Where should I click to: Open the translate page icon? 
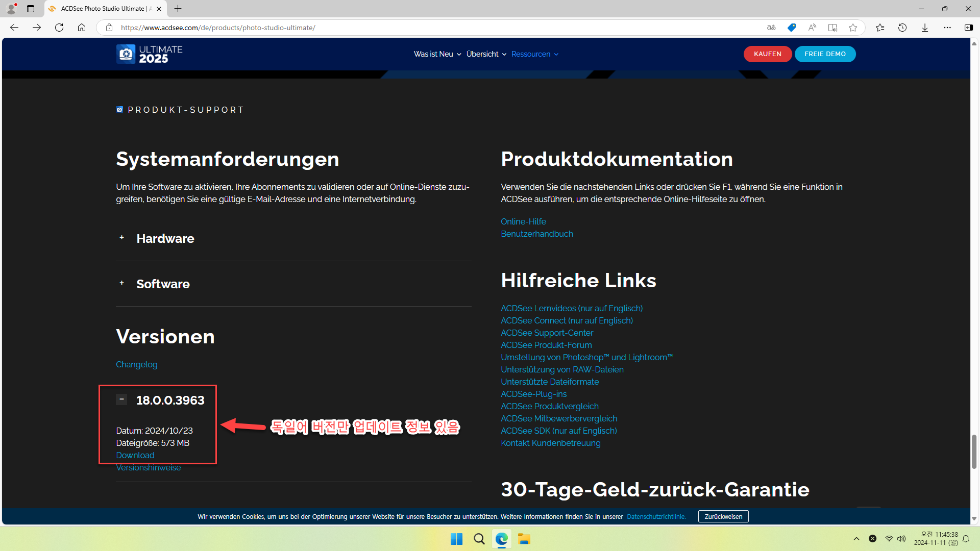coord(771,28)
